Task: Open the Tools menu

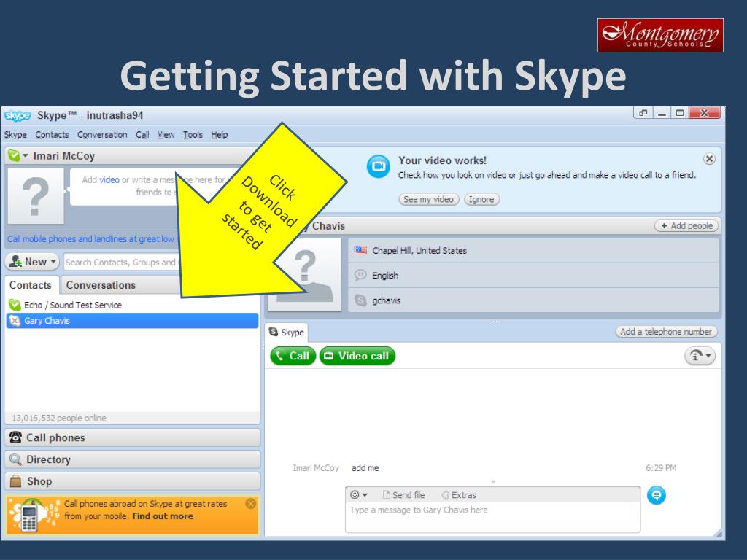Action: coord(193,135)
